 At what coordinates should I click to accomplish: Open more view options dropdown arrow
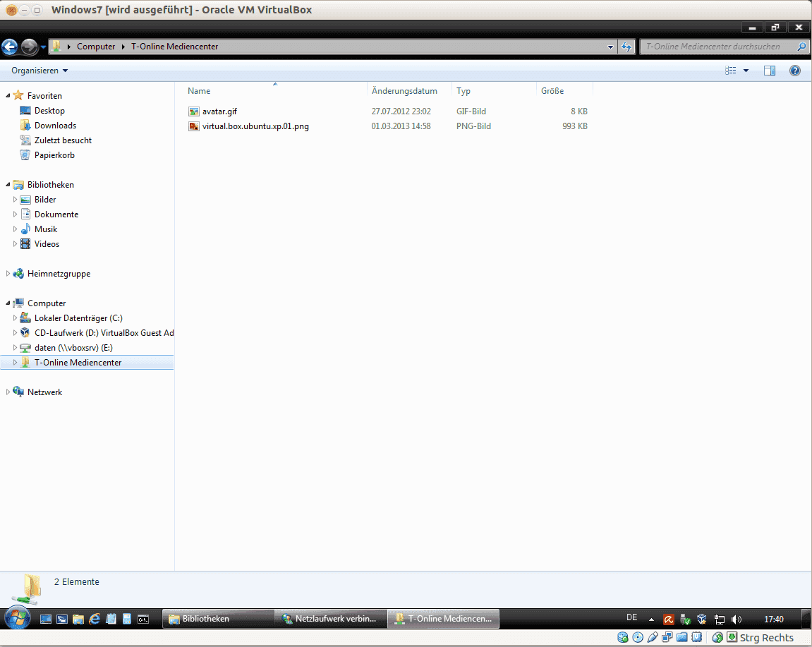click(x=746, y=71)
